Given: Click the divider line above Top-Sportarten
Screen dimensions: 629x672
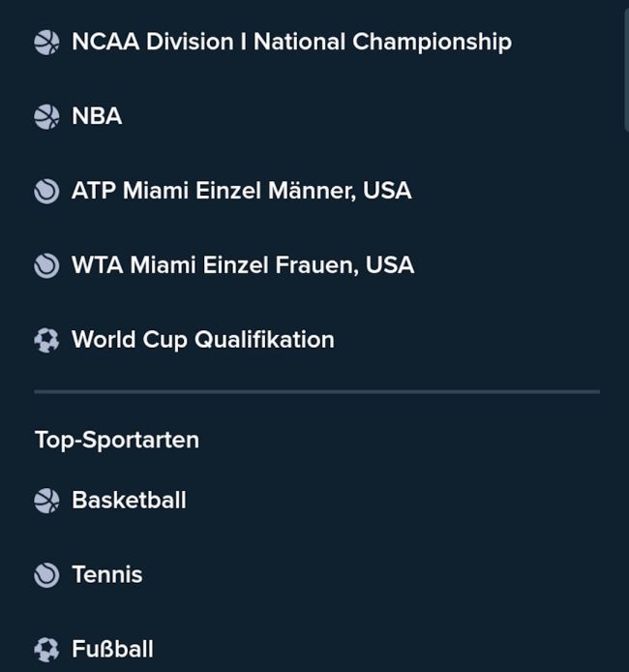Looking at the screenshot, I should pyautogui.click(x=316, y=392).
